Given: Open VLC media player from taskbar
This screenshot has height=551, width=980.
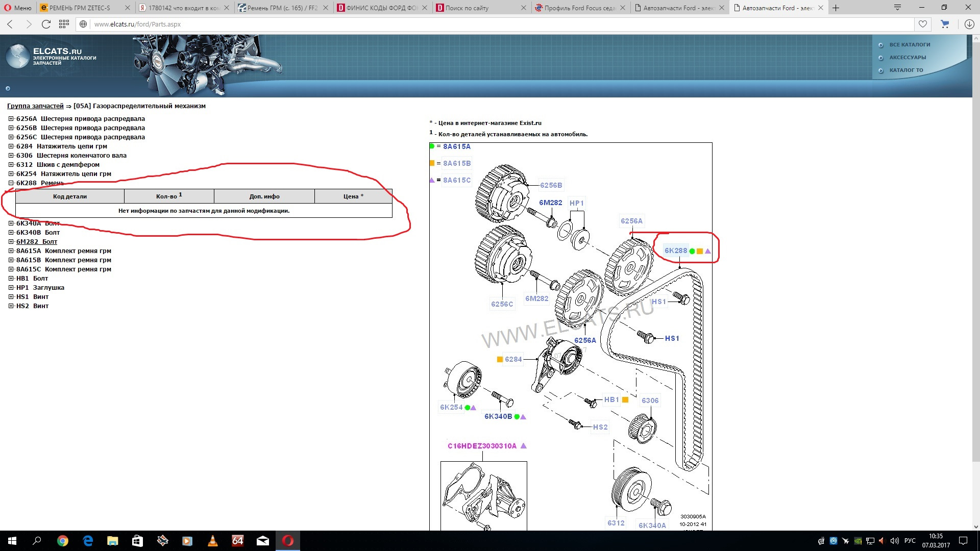Looking at the screenshot, I should coord(213,541).
